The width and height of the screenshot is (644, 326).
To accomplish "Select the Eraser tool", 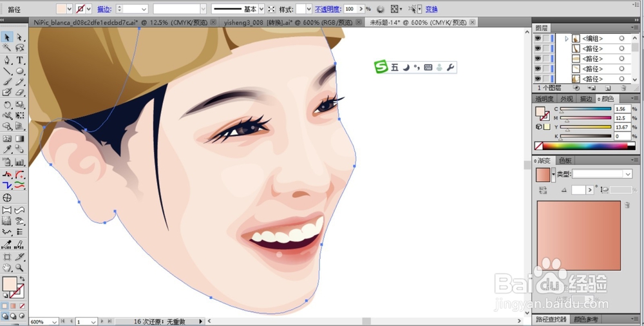I will pyautogui.click(x=19, y=93).
